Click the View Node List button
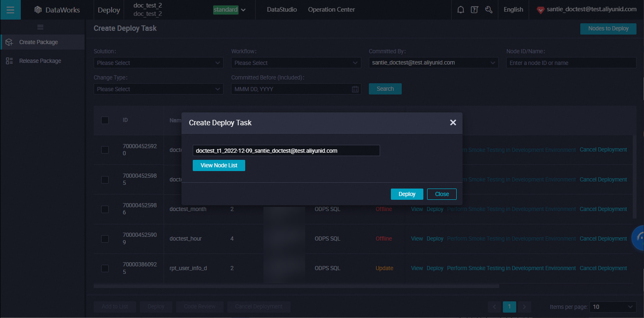644x318 pixels. point(219,166)
